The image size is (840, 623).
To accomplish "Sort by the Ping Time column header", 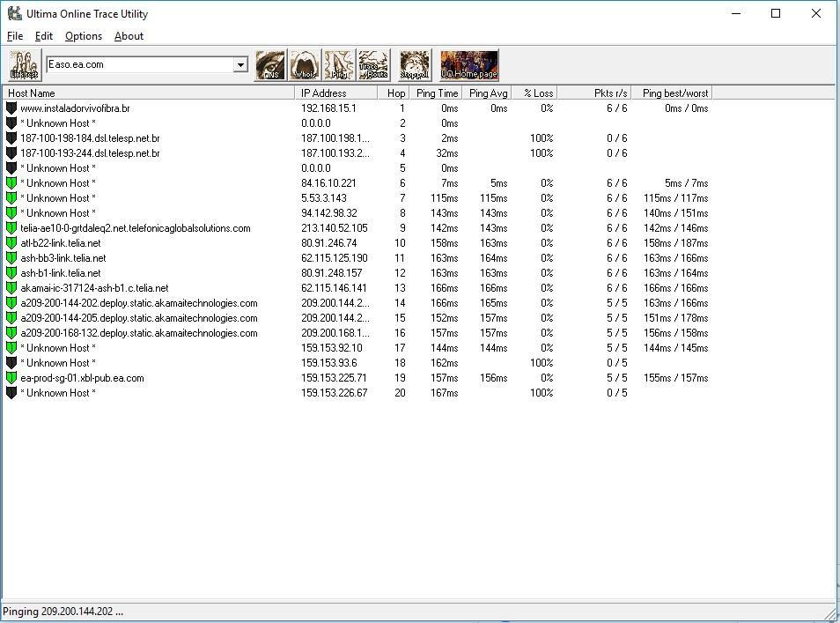I will 437,93.
